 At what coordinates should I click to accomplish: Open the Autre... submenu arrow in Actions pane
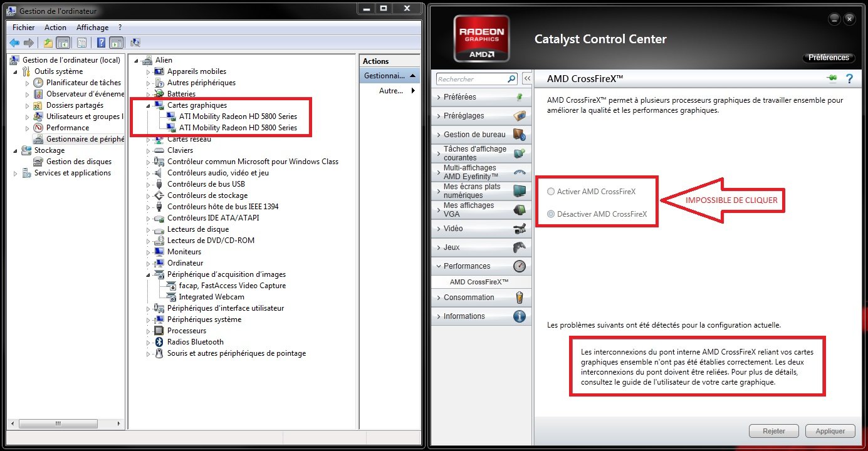(x=412, y=91)
